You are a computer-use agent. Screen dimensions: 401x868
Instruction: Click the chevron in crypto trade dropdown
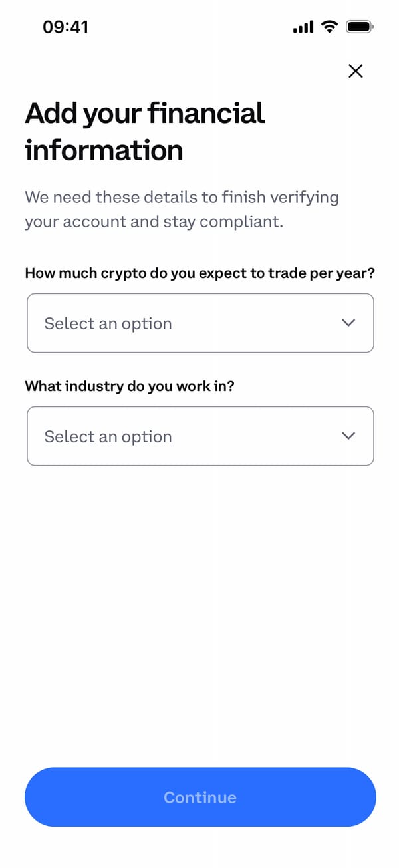[x=348, y=323]
